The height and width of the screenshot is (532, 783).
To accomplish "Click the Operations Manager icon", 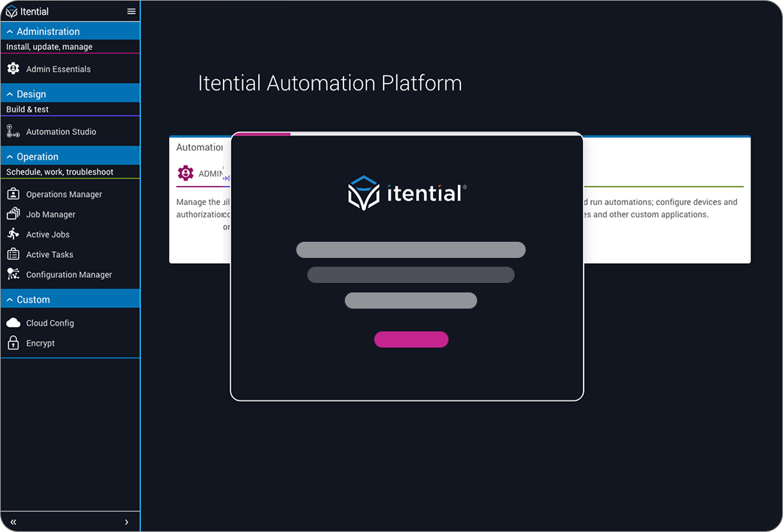I will click(x=13, y=194).
